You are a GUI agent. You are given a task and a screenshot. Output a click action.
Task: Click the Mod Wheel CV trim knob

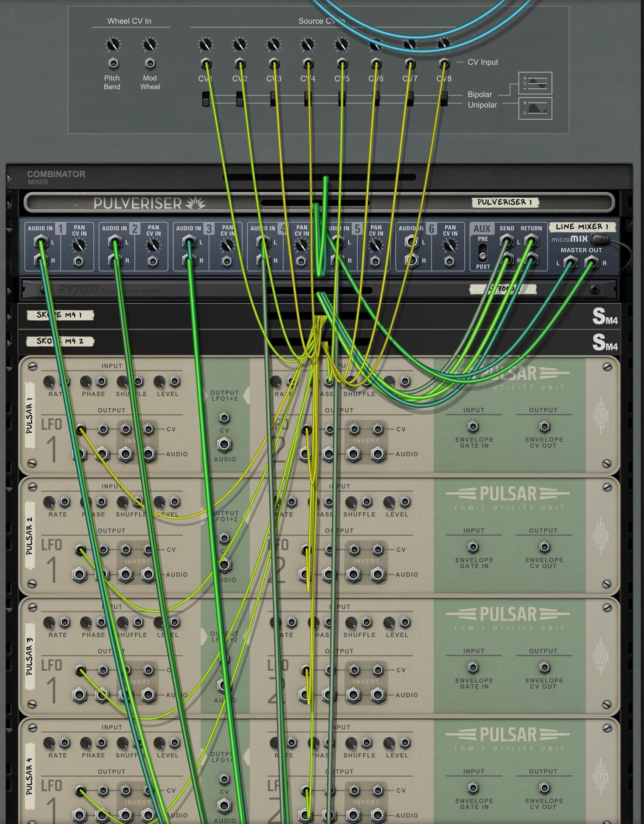pos(150,45)
